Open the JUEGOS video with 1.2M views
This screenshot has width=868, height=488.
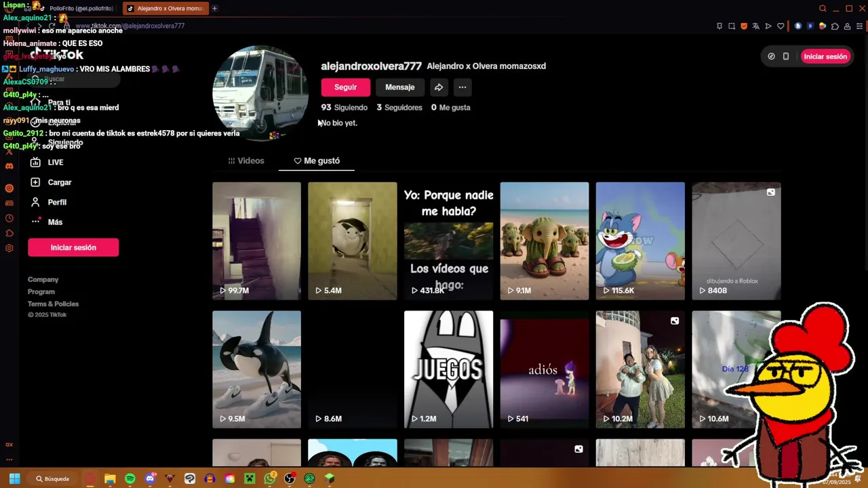[448, 369]
